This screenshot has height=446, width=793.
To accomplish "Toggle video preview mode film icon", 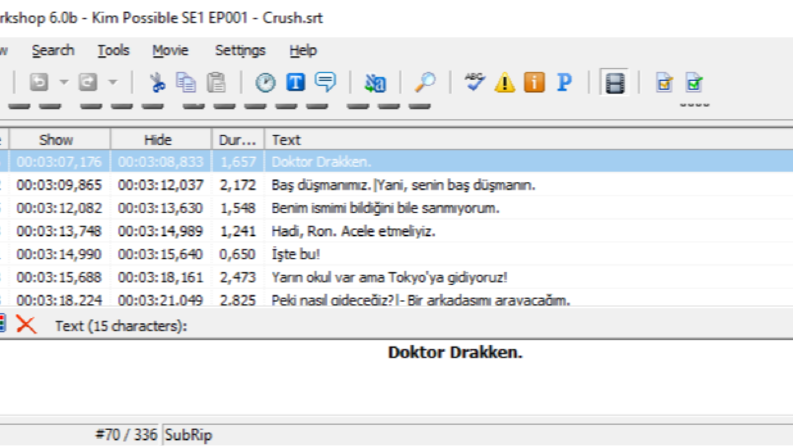I will tap(614, 82).
